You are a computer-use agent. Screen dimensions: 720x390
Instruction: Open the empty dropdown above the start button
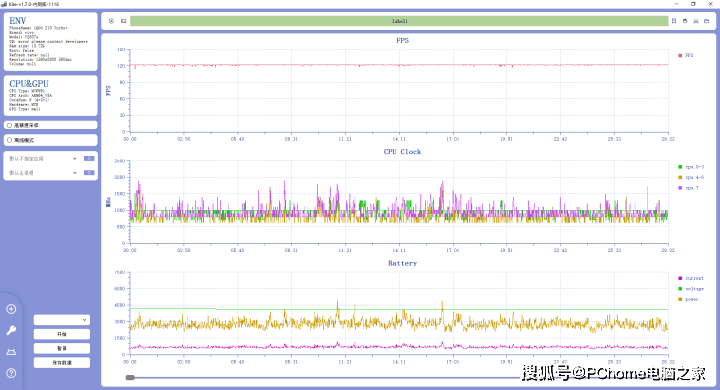pyautogui.click(x=62, y=320)
